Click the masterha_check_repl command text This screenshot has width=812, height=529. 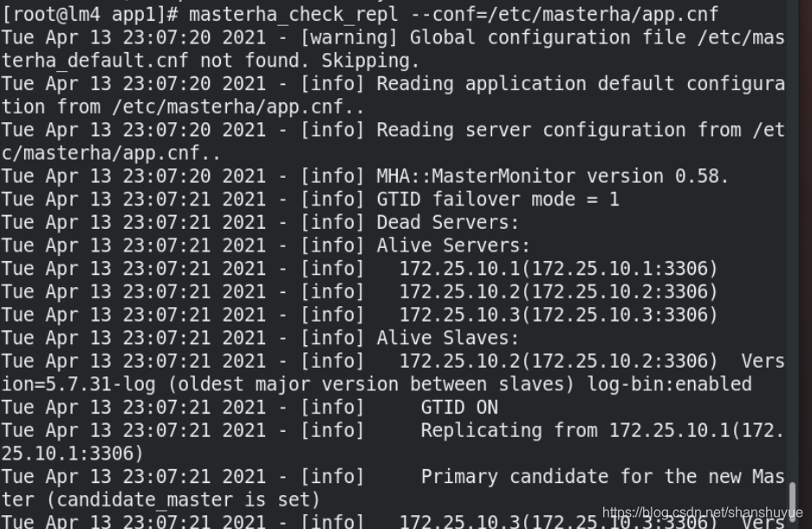(453, 14)
